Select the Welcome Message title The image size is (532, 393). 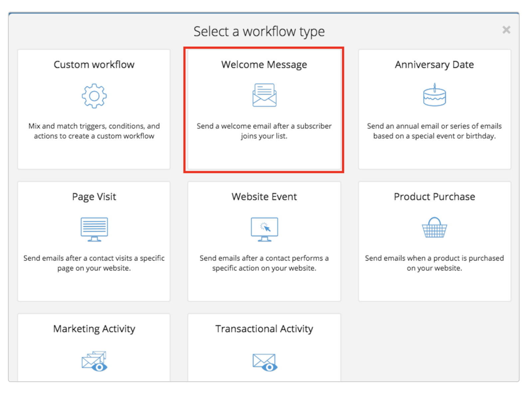264,65
